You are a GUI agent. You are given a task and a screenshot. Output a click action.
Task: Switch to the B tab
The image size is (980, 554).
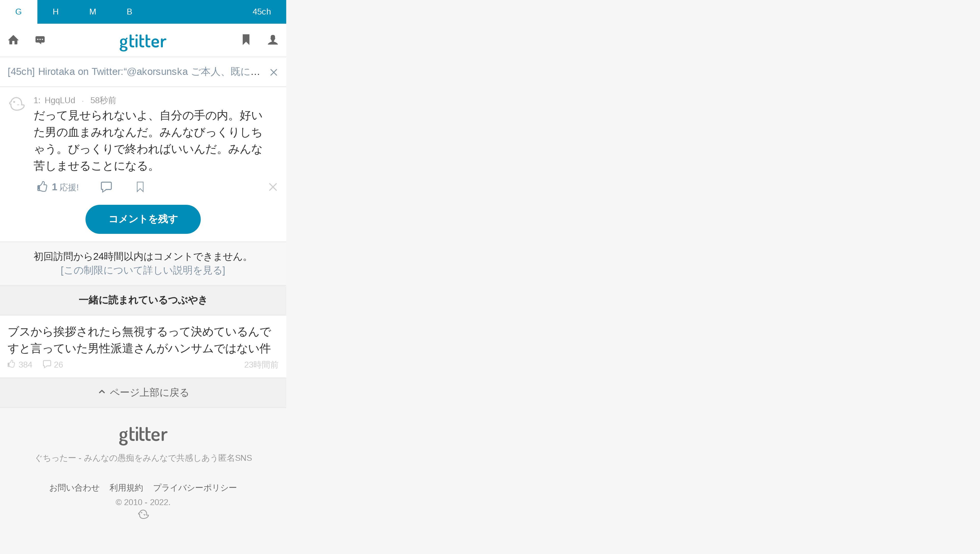pyautogui.click(x=129, y=12)
